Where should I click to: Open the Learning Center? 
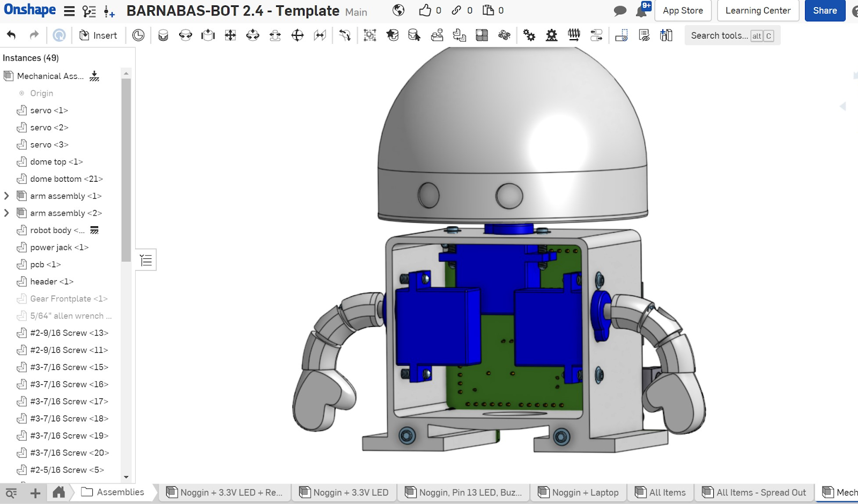(758, 10)
